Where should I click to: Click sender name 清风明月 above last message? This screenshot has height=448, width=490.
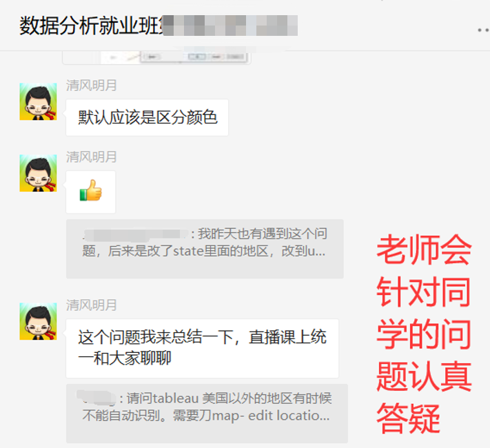[91, 305]
